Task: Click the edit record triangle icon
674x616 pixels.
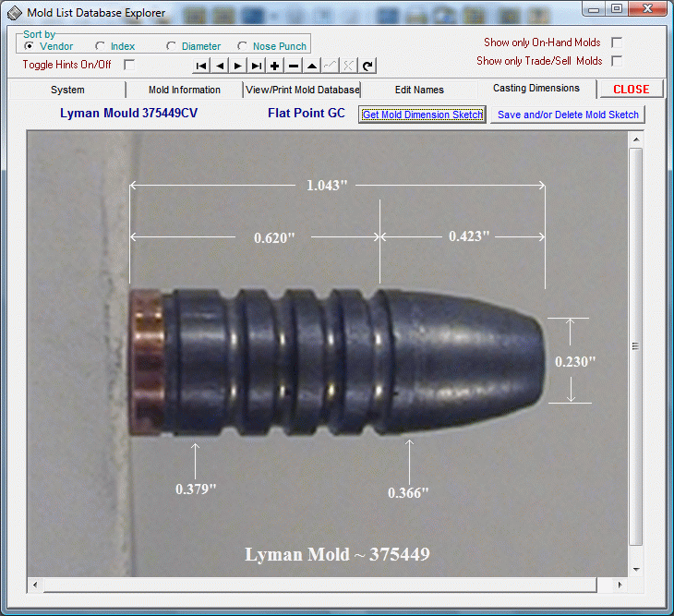Action: [x=312, y=66]
